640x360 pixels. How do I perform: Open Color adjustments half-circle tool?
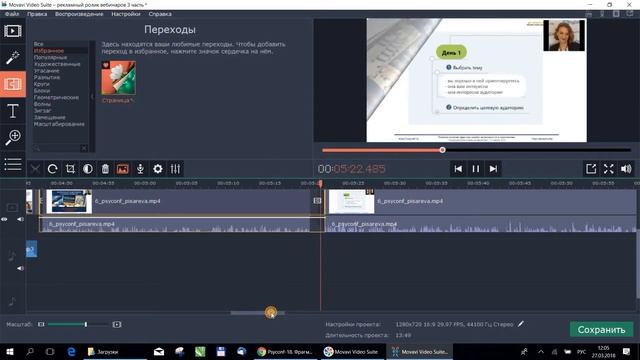click(x=88, y=169)
